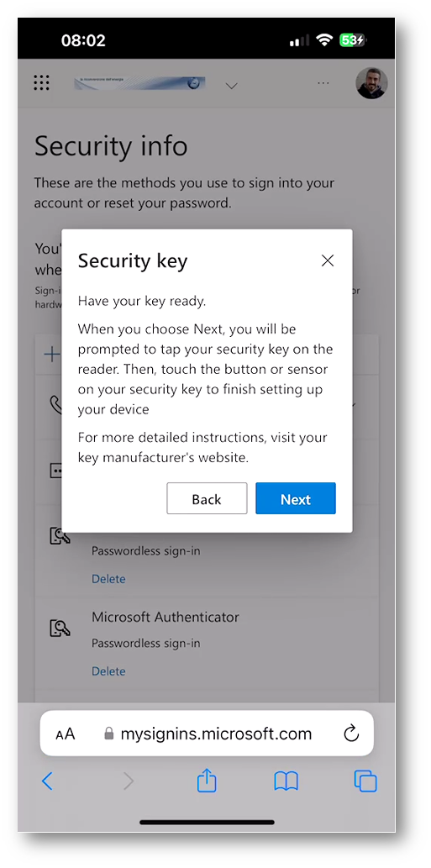The image size is (431, 868).
Task: Click the organization banner logo
Action: click(139, 83)
